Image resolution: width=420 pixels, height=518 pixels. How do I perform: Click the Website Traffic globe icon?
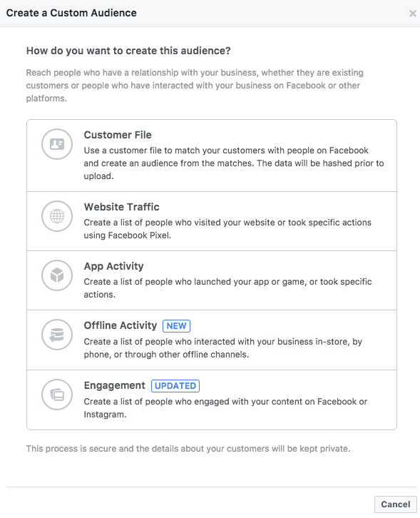pyautogui.click(x=57, y=216)
